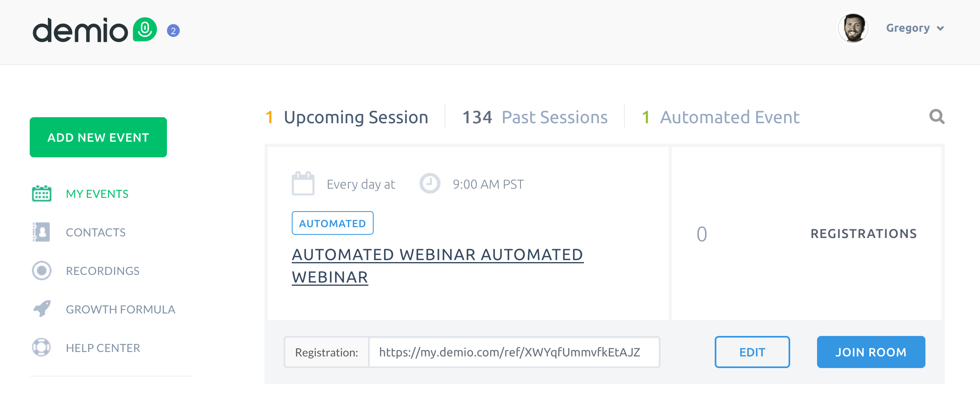Toggle the AUTOMATED label on the event
The image size is (980, 411).
tap(332, 223)
